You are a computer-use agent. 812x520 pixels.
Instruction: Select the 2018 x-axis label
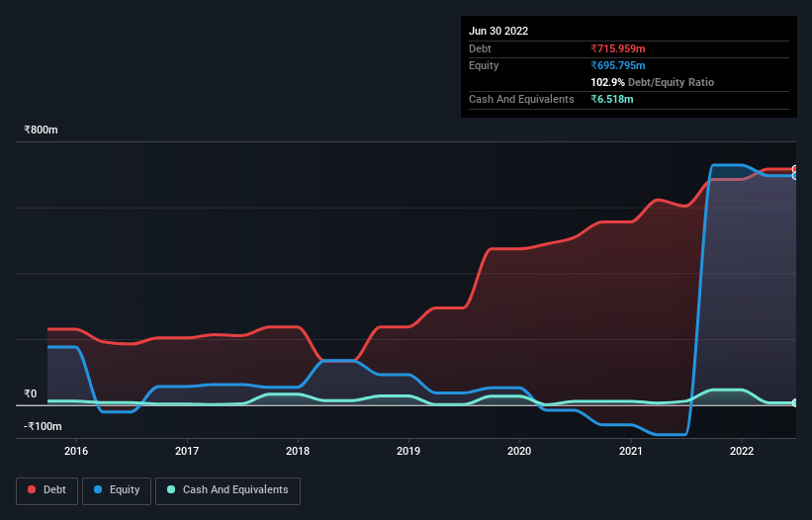point(298,451)
